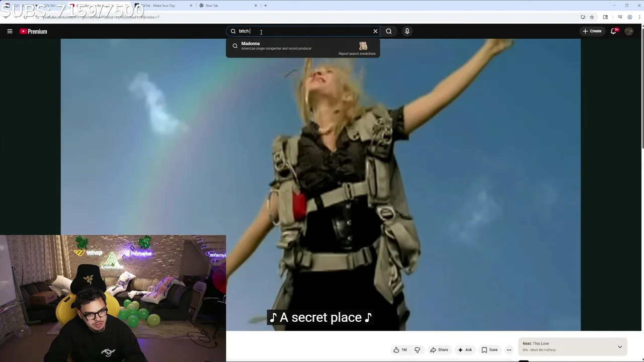
Task: Go to YouTube Premium home logo
Action: click(33, 31)
